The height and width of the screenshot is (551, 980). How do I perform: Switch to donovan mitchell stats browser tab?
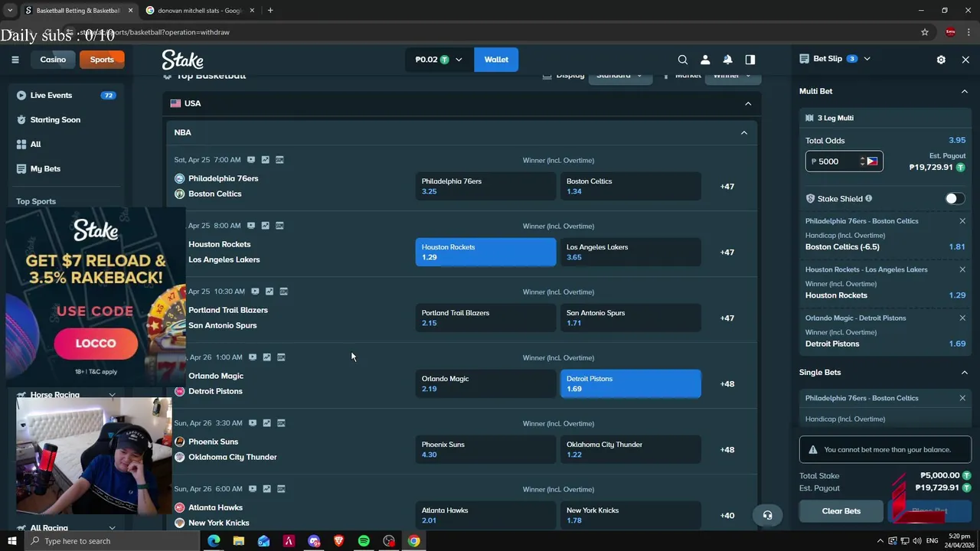199,11
